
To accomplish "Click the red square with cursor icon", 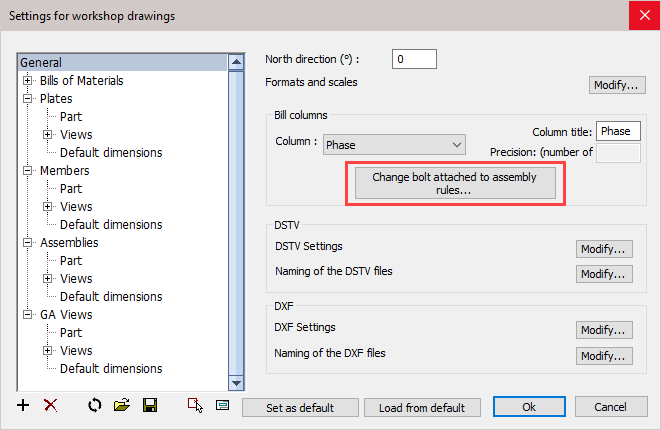I will coord(196,406).
